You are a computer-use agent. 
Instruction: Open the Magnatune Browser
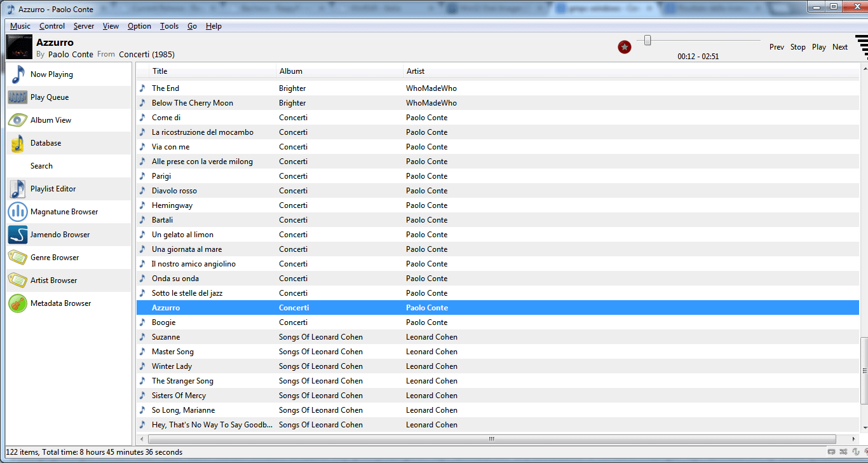click(x=69, y=212)
